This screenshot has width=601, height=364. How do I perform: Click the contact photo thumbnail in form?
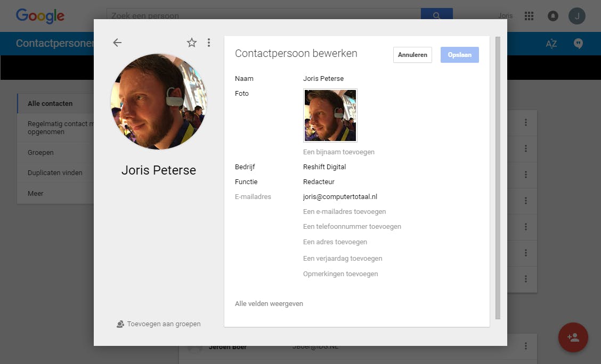pos(330,115)
